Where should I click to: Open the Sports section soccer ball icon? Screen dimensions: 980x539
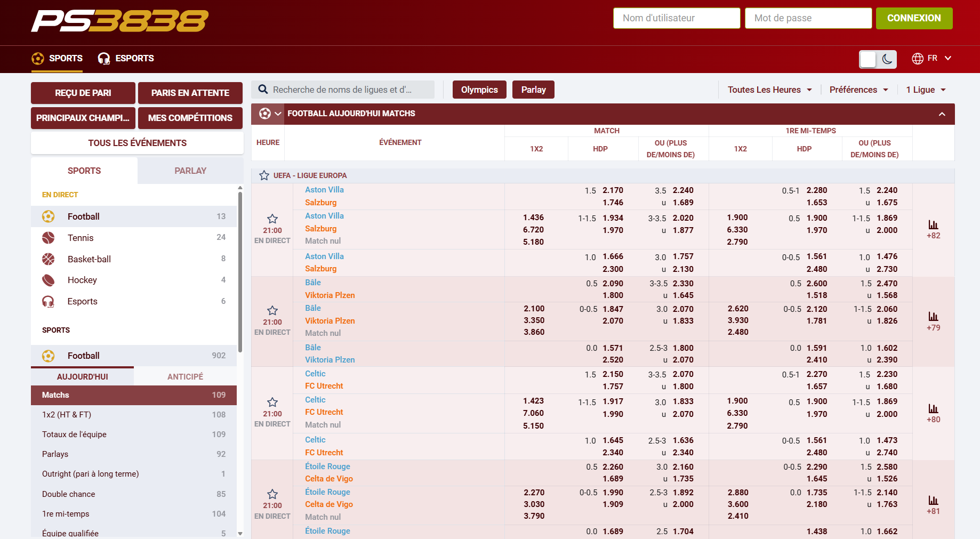point(38,58)
